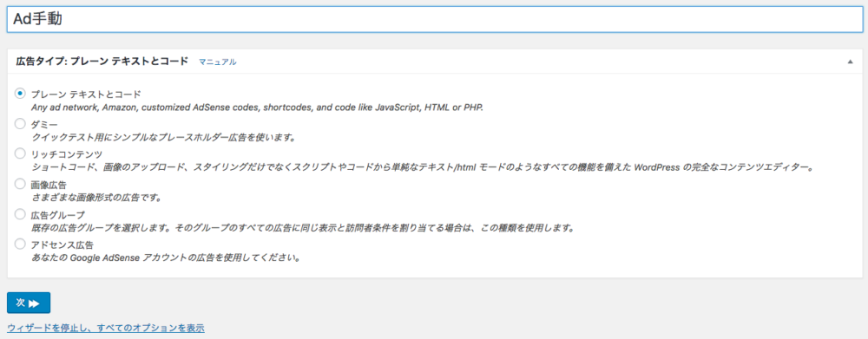This screenshot has height=339, width=868.
Task: Click the Google AdSense アカウント description text
Action: point(166,258)
